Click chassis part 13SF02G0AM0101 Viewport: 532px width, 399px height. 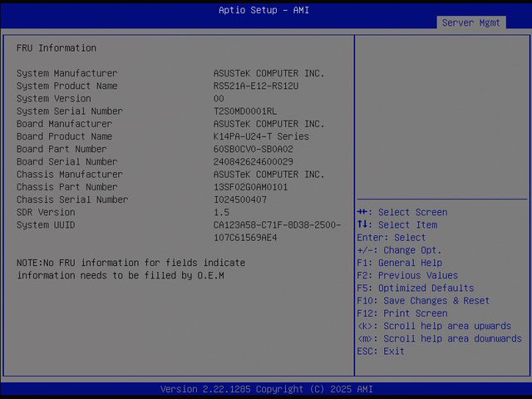[x=250, y=187]
